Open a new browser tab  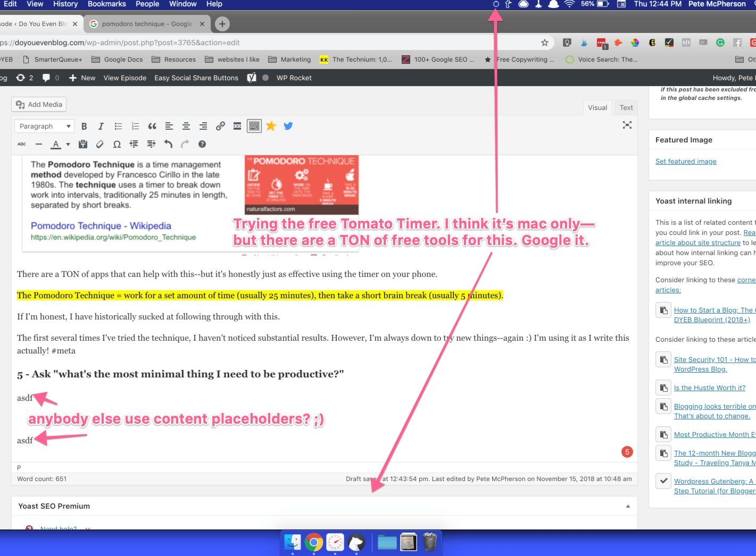[x=222, y=24]
